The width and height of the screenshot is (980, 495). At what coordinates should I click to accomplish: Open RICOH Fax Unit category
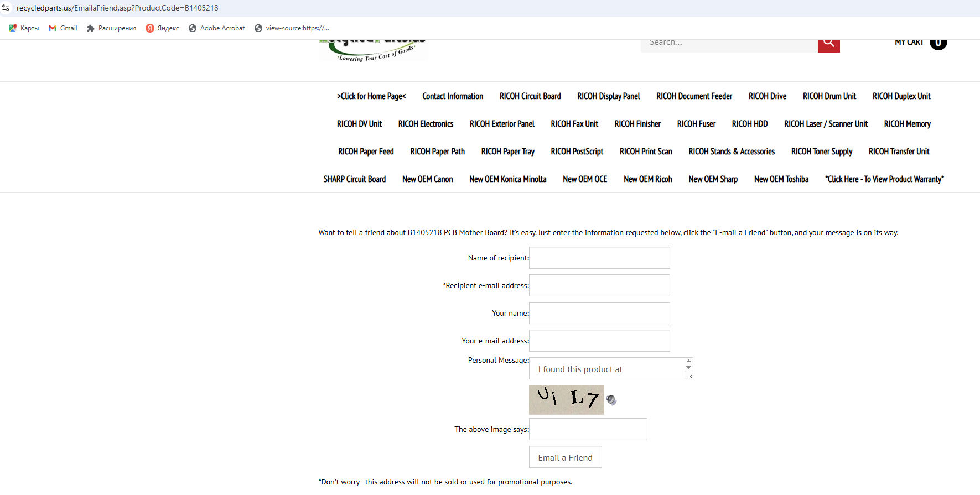[x=574, y=124]
